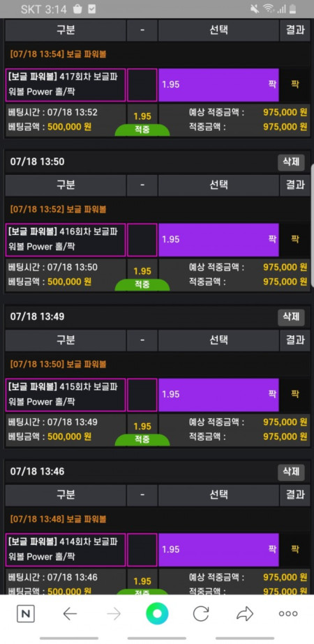Grab the scrollbar handle on the right edge
This screenshot has width=314, height=644.
click(313, 225)
